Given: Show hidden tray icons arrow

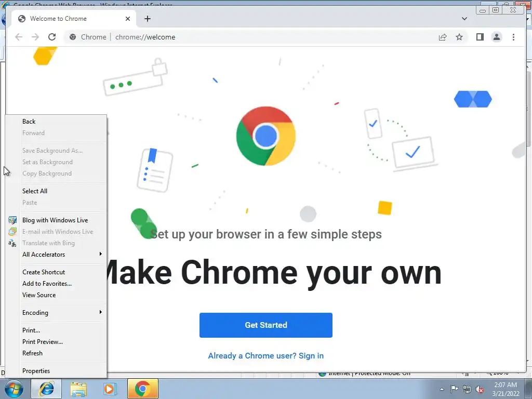Looking at the screenshot, I should pos(442,389).
